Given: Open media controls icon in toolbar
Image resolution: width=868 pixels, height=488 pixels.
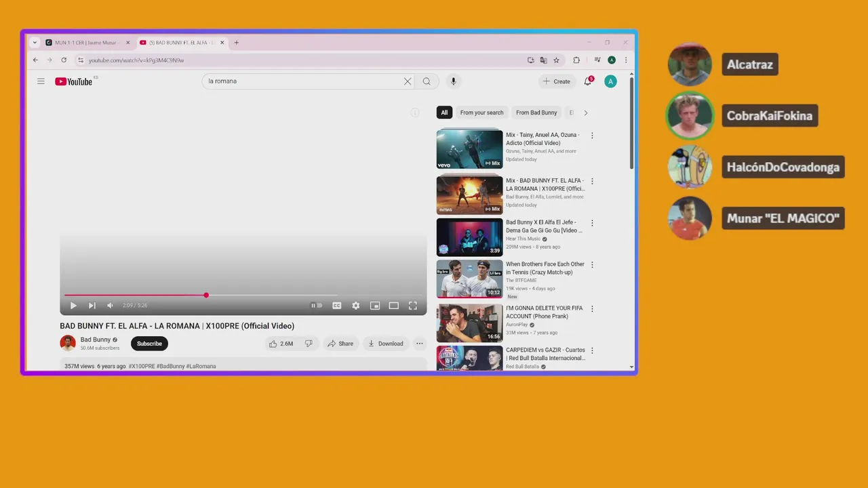Looking at the screenshot, I should 597,60.
